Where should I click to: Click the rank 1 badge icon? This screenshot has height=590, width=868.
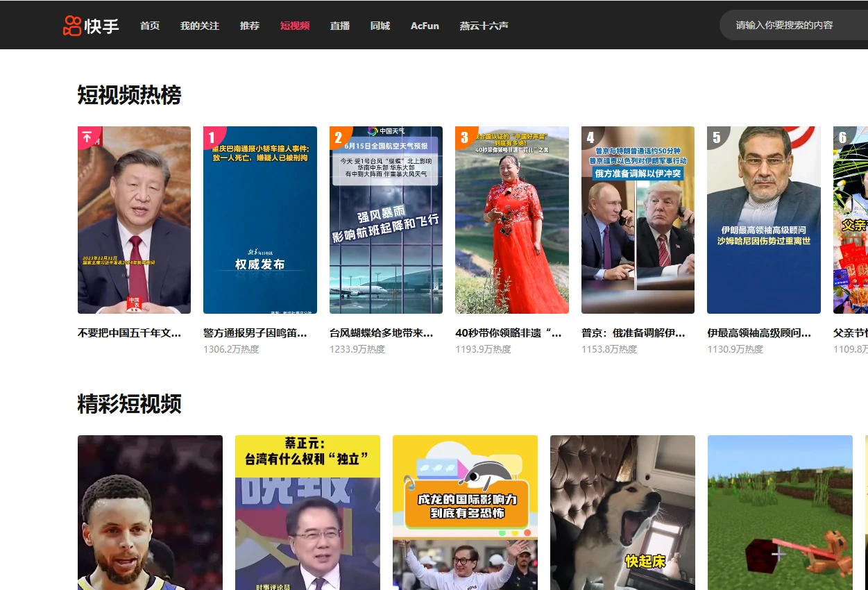(x=212, y=137)
